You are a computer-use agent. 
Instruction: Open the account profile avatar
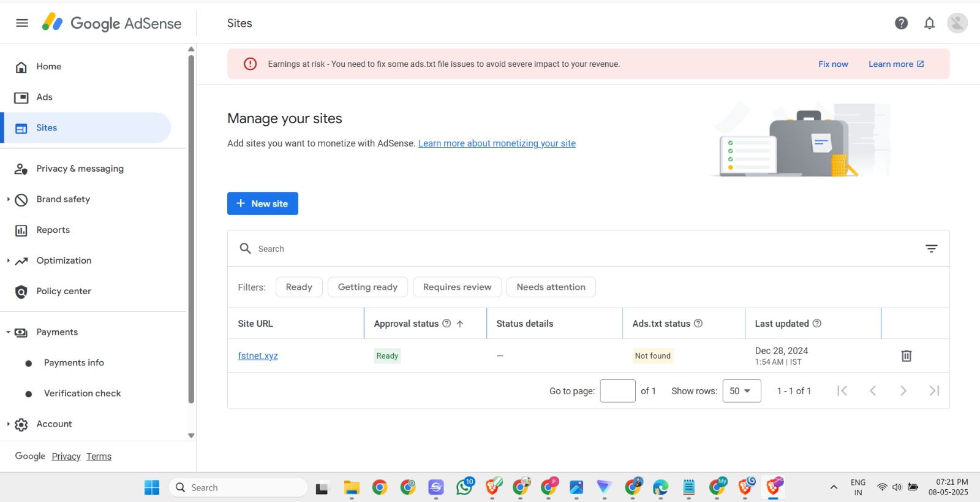957,23
